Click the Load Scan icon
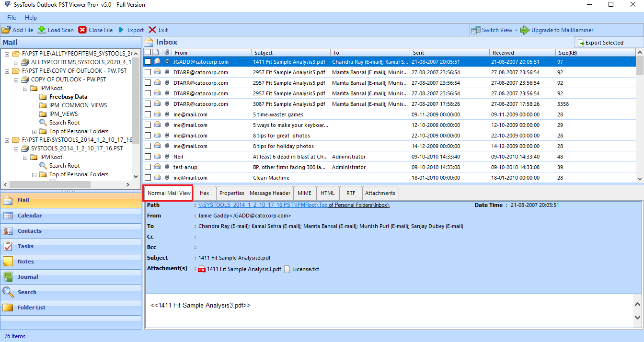This screenshot has height=342, width=644. [42, 30]
